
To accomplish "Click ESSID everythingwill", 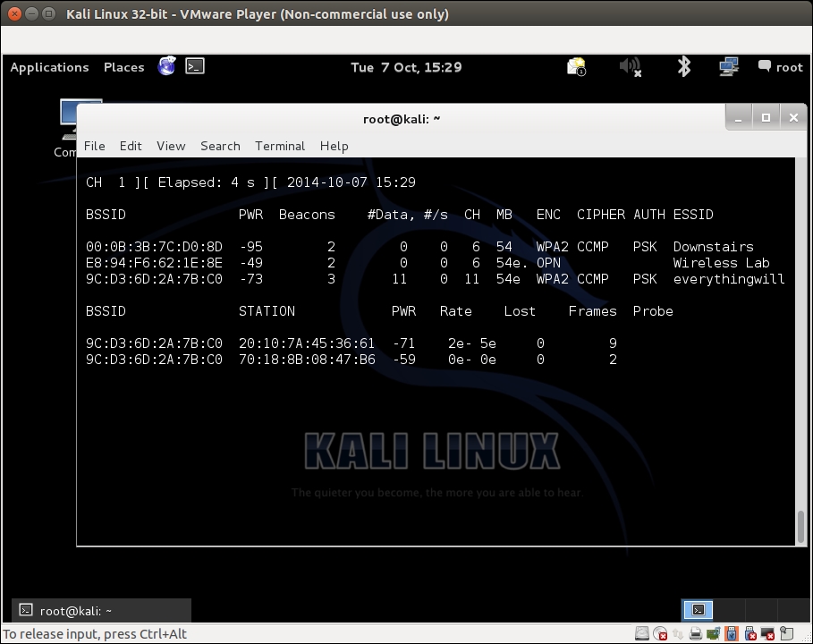I will coord(729,278).
